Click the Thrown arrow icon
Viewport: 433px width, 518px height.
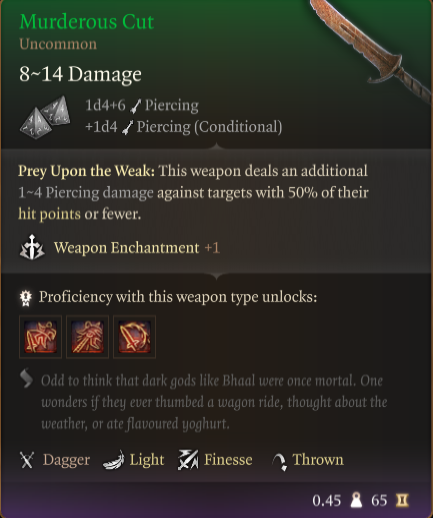tap(280, 462)
